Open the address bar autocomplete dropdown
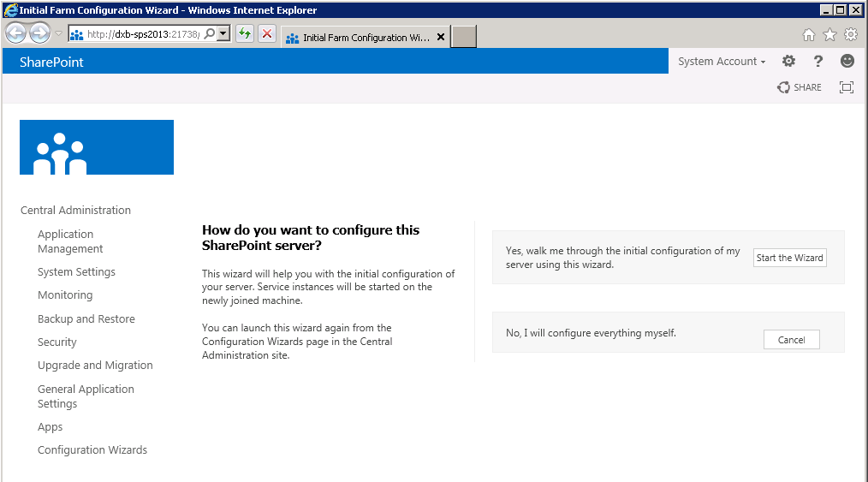 pyautogui.click(x=223, y=33)
